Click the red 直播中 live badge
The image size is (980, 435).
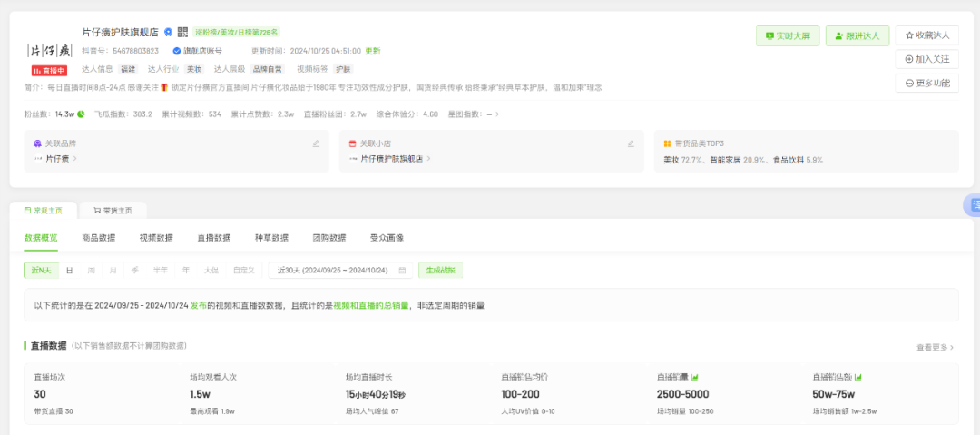[49, 69]
